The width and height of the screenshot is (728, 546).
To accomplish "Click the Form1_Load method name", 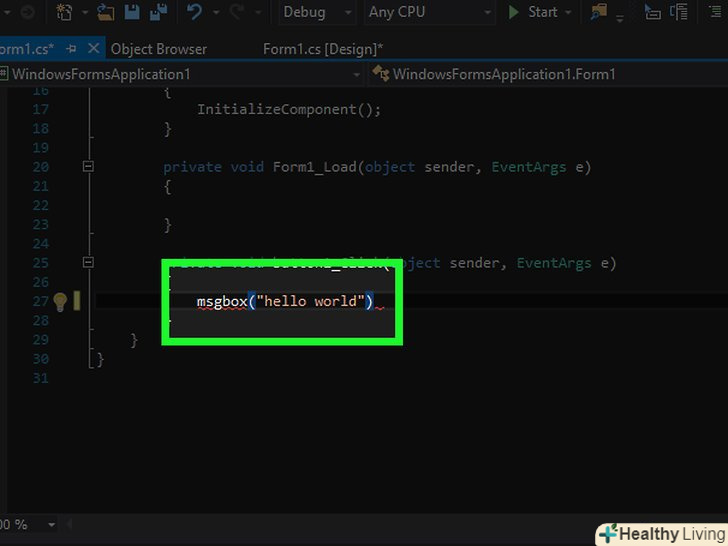I will (314, 167).
